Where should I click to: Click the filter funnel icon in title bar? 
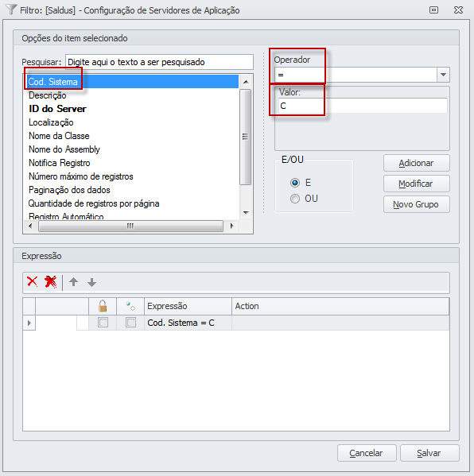pos(11,10)
